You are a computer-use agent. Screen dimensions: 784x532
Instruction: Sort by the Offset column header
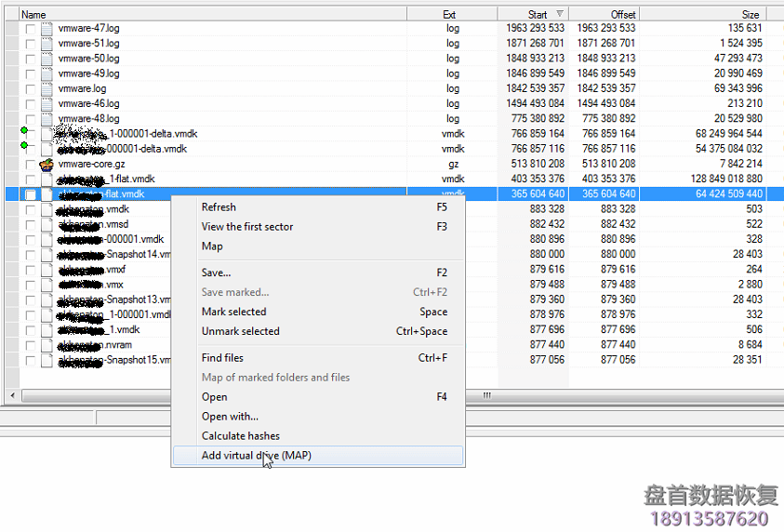tap(604, 14)
